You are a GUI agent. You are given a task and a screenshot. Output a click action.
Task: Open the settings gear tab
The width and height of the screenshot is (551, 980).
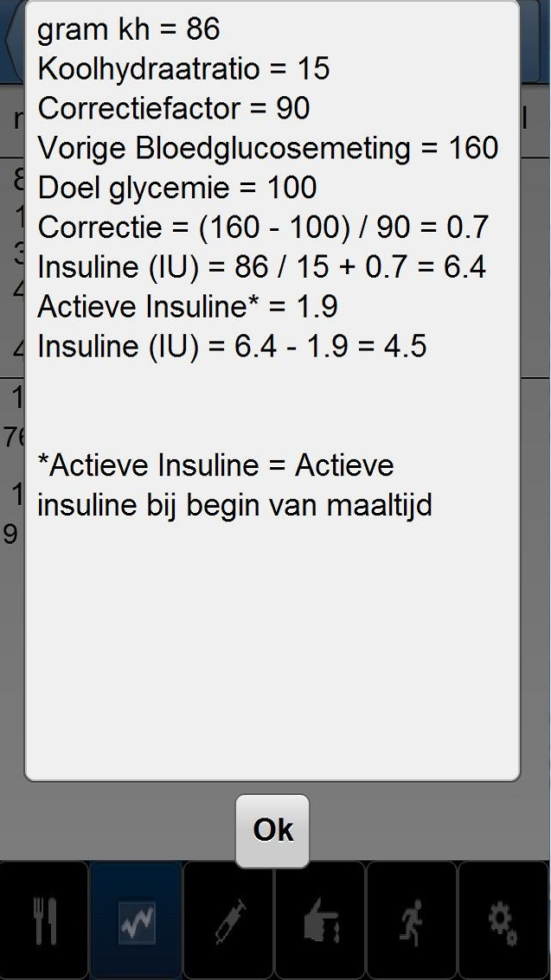pos(503,920)
